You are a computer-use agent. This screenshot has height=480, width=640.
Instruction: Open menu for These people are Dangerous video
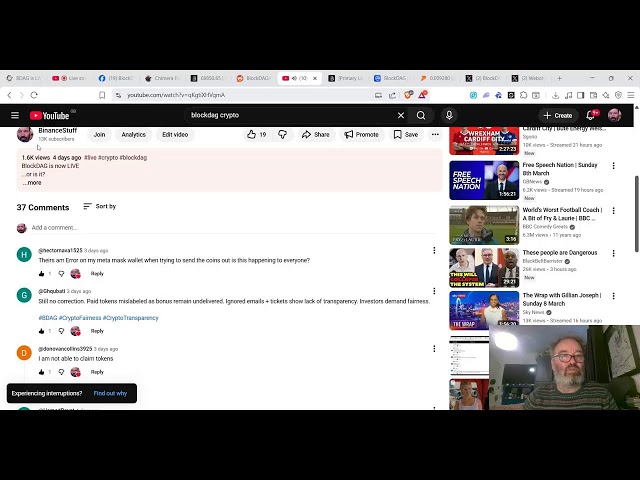[613, 253]
